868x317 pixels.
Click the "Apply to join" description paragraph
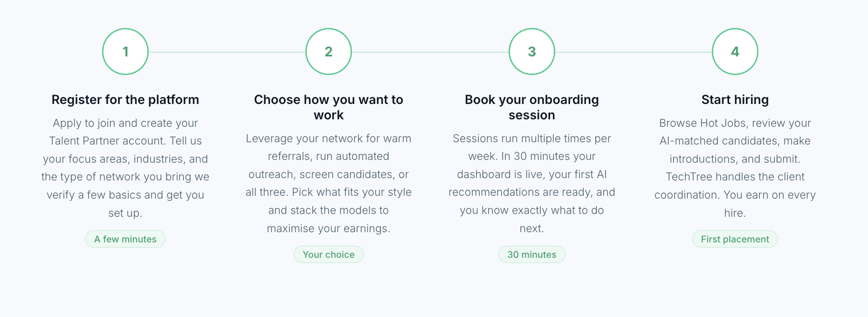point(125,168)
